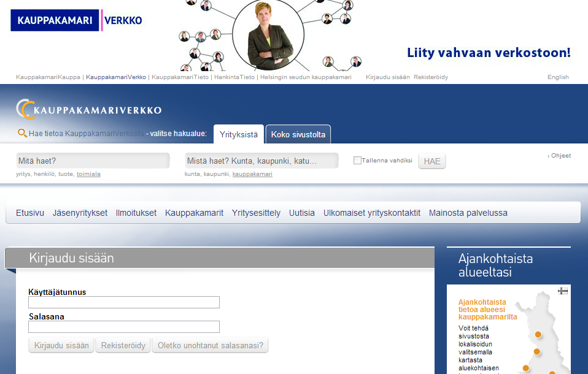The image size is (588, 374).
Task: Click the toimiala link under search
Action: coord(88,174)
